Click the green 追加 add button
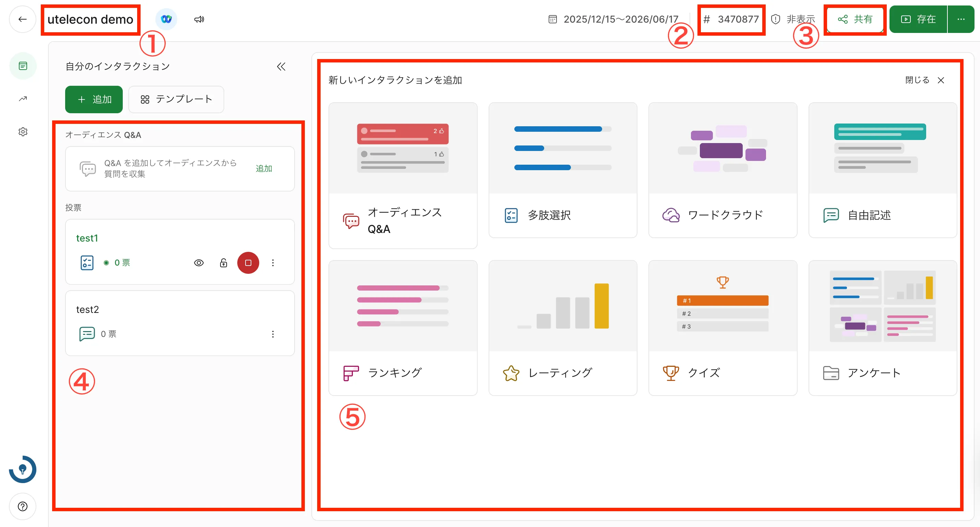Image resolution: width=980 pixels, height=527 pixels. [94, 99]
